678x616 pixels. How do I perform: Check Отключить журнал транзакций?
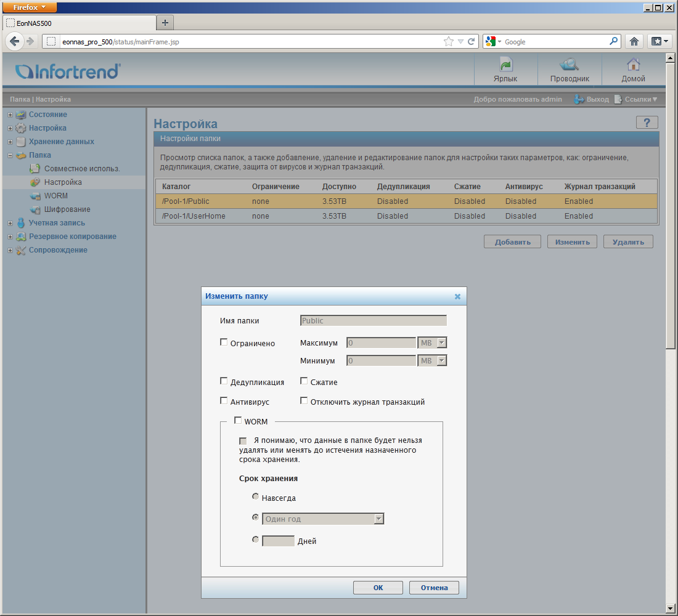pos(304,401)
